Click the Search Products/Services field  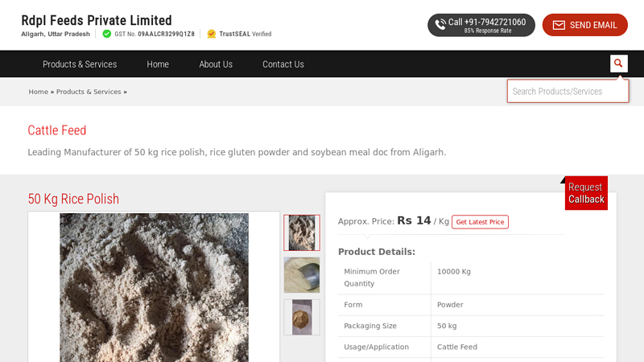[x=567, y=91]
